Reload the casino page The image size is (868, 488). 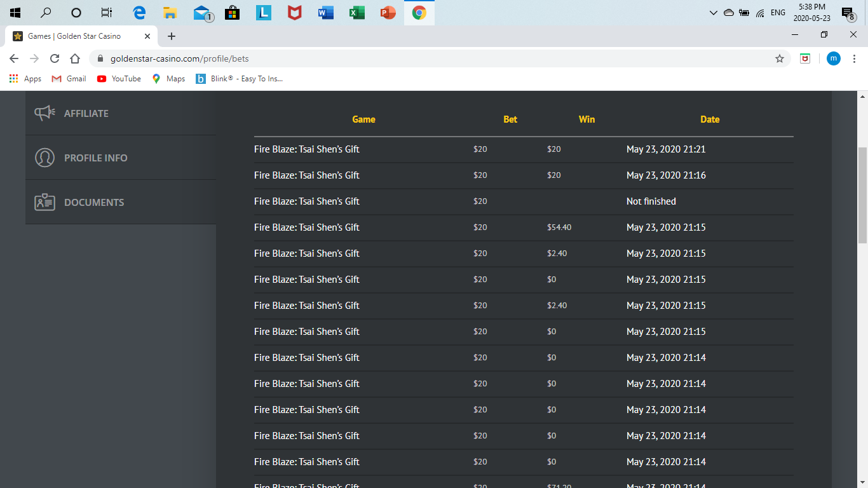click(x=55, y=58)
